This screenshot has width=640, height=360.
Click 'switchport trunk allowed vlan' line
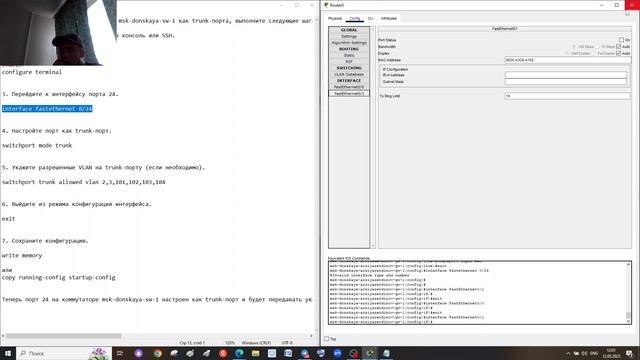point(84,182)
